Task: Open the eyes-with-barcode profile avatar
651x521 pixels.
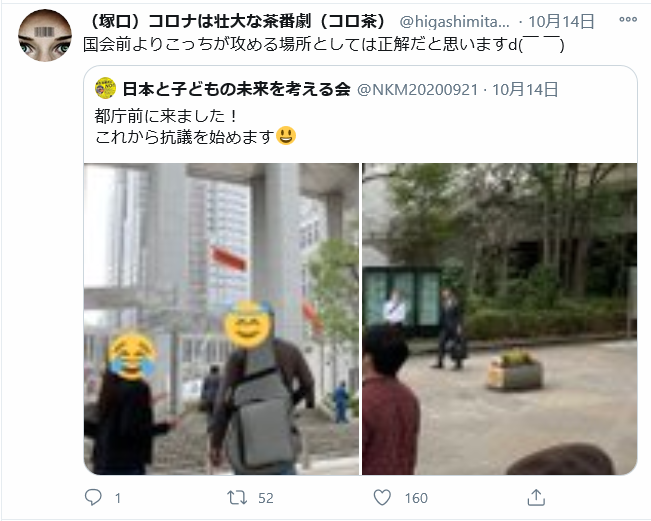Action: [45, 36]
